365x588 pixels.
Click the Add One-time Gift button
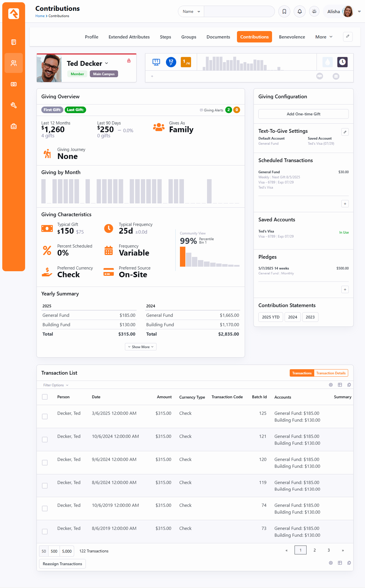click(x=303, y=114)
